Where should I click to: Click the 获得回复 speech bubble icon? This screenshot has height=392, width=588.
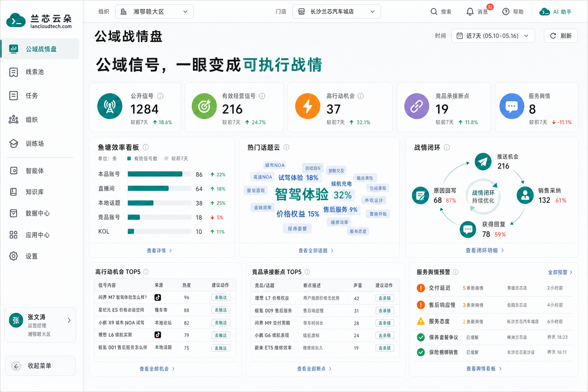point(468,229)
